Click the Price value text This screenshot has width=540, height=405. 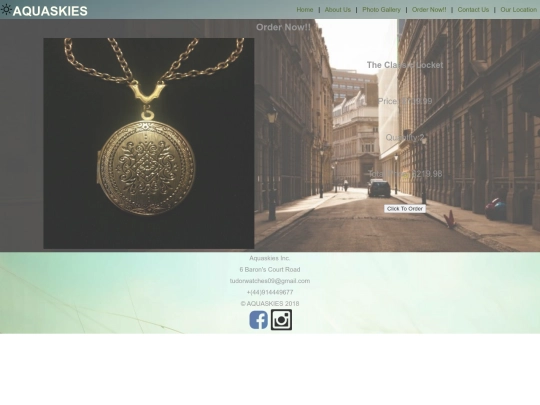coord(405,101)
